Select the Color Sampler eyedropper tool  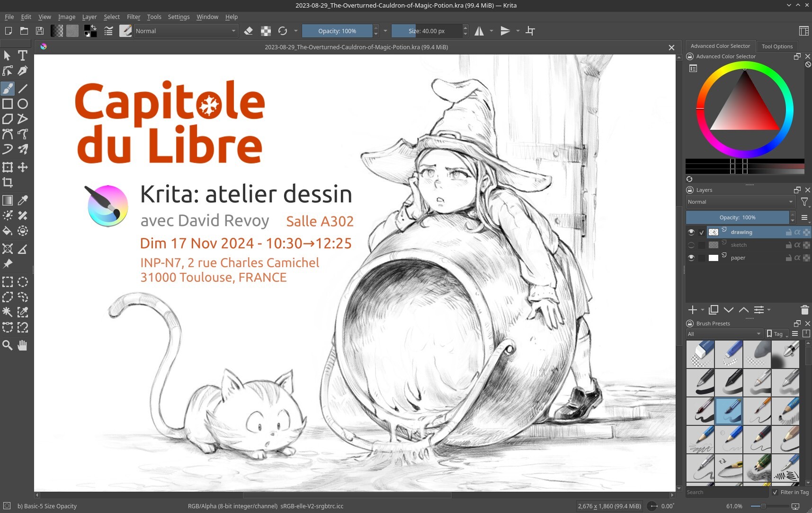point(22,200)
